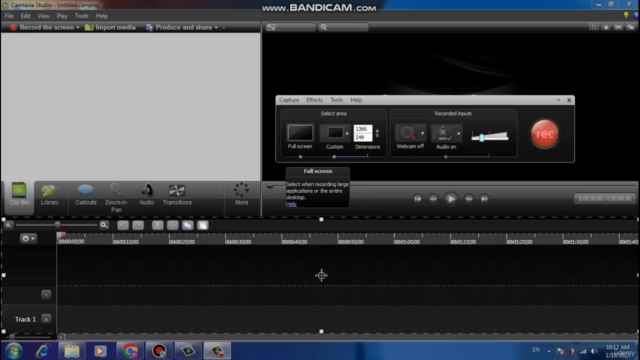Click Import media button
This screenshot has width=640, height=360.
point(110,27)
